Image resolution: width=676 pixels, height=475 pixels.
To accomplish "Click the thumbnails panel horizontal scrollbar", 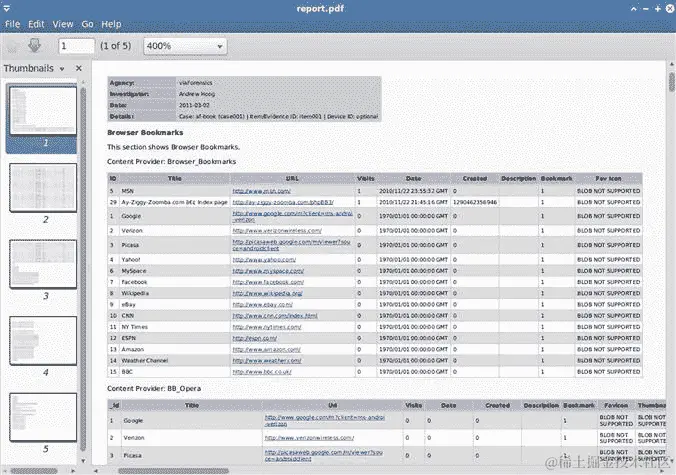I will pos(34,471).
